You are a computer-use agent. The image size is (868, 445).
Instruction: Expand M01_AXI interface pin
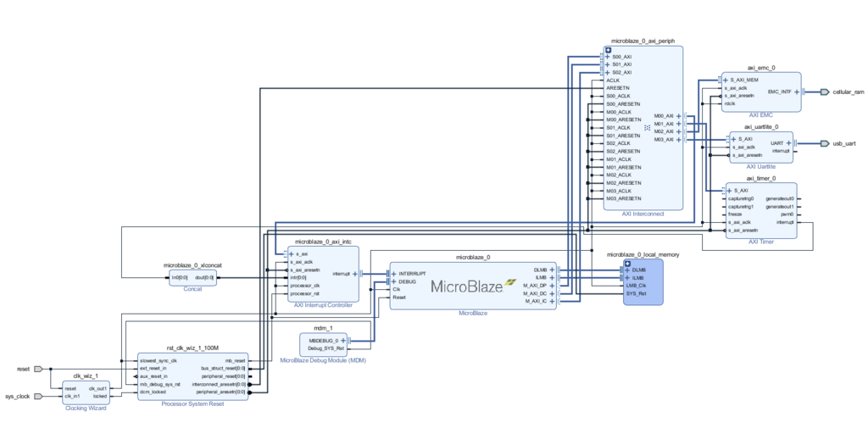679,124
